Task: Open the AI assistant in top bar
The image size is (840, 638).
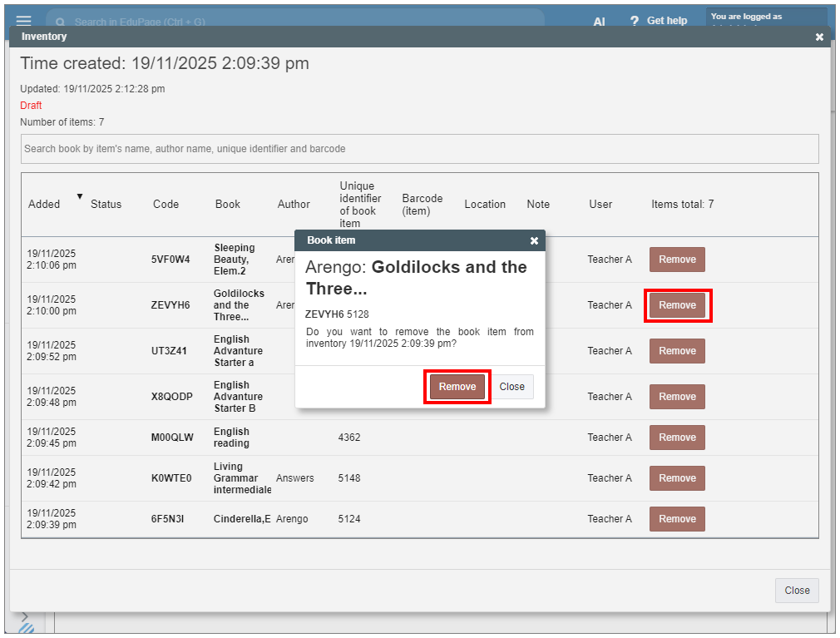Action: 599,22
